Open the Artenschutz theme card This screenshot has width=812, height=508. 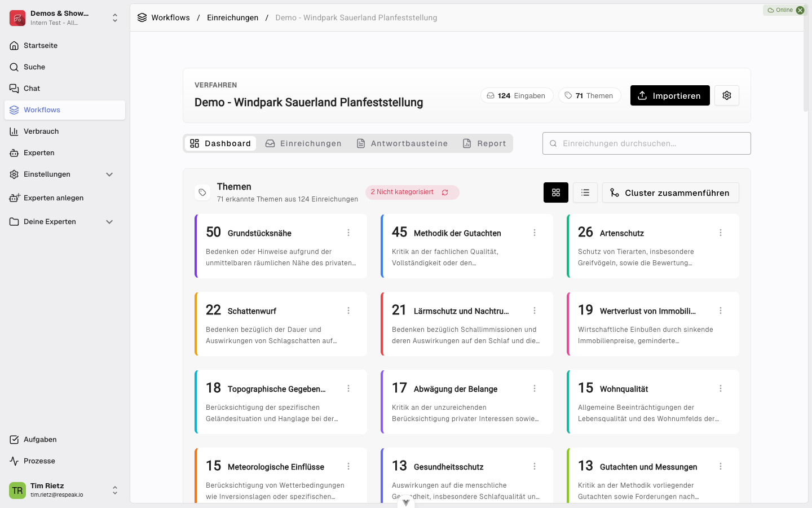(x=653, y=246)
